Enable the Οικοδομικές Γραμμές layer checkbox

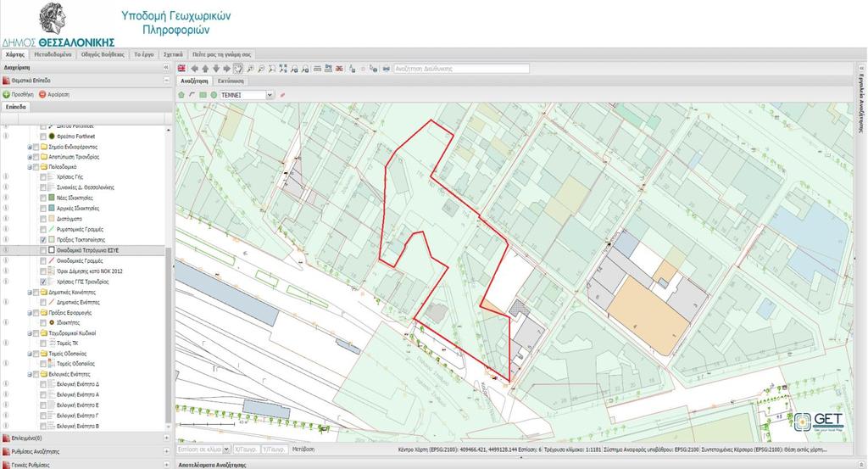coord(43,261)
